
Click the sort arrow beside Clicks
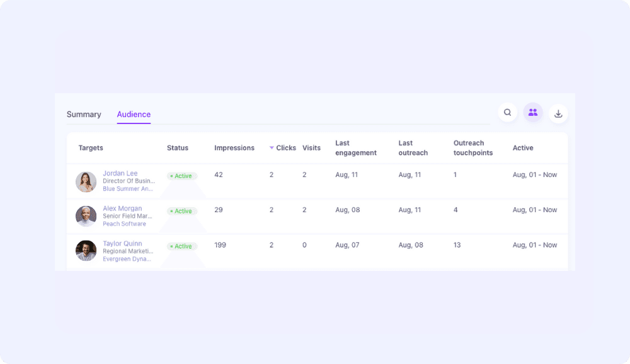coord(272,148)
